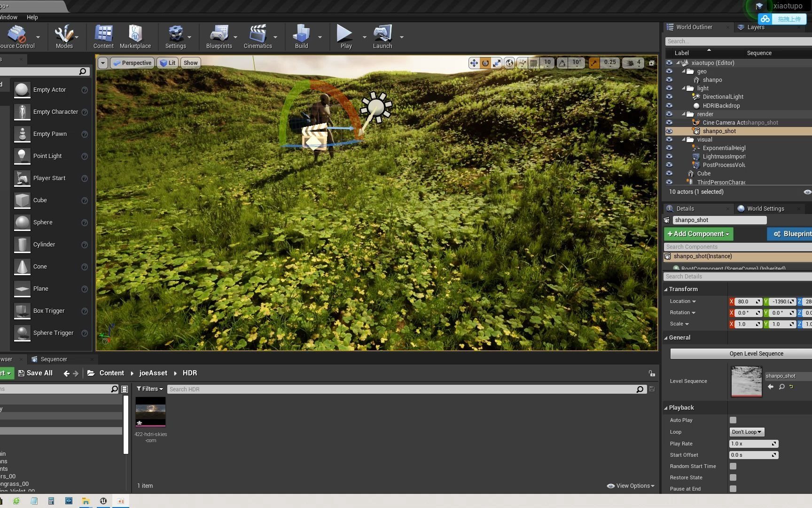Open the Don't Loop dropdown

(x=747, y=432)
